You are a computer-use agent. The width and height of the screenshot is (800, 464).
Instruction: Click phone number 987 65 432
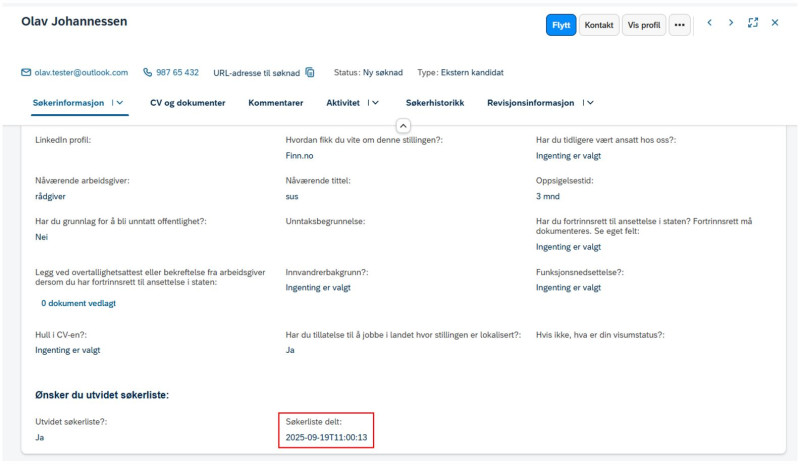(177, 72)
